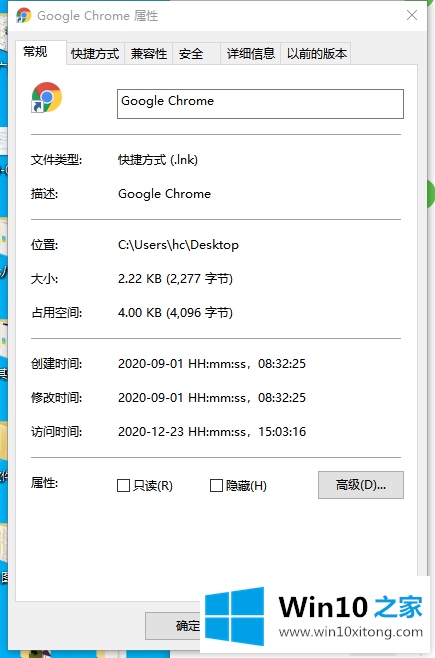
Task: Click the size value 2.22 KB
Action: coord(175,279)
